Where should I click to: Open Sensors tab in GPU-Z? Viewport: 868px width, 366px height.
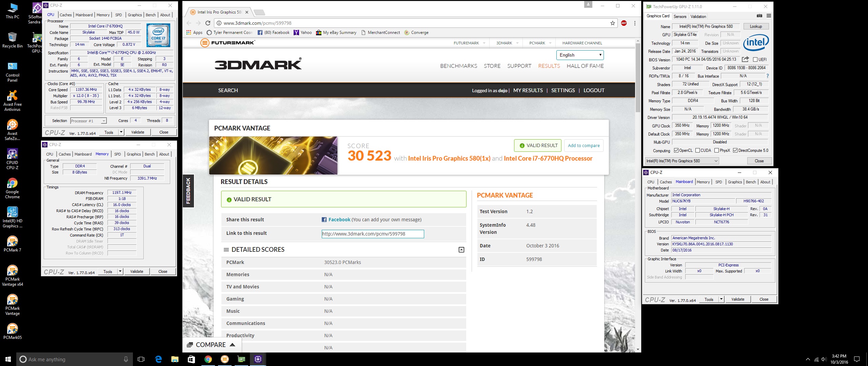point(680,16)
